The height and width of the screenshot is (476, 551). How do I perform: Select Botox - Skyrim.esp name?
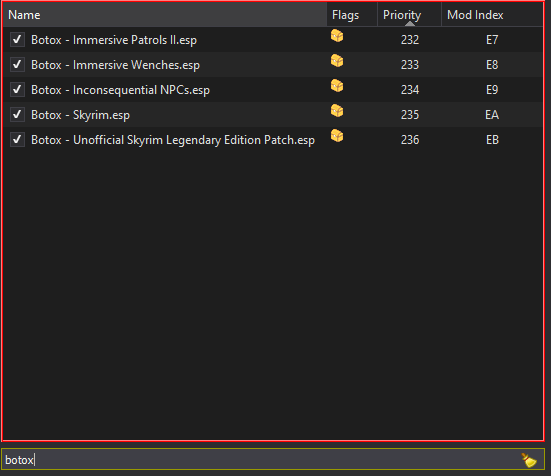pyautogui.click(x=80, y=115)
